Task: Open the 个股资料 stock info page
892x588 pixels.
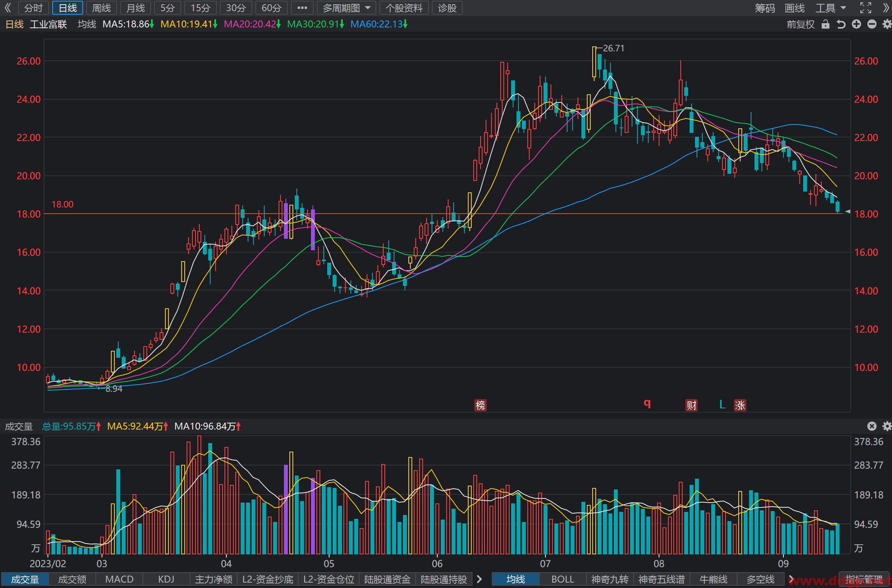Action: (404, 8)
